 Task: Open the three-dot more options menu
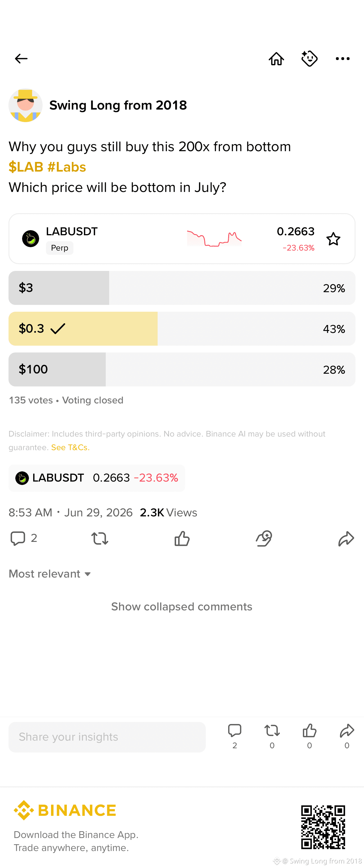[x=342, y=59]
